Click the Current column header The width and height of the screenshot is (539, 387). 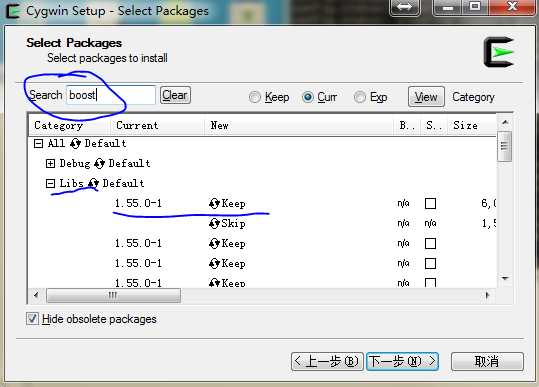pyautogui.click(x=157, y=125)
